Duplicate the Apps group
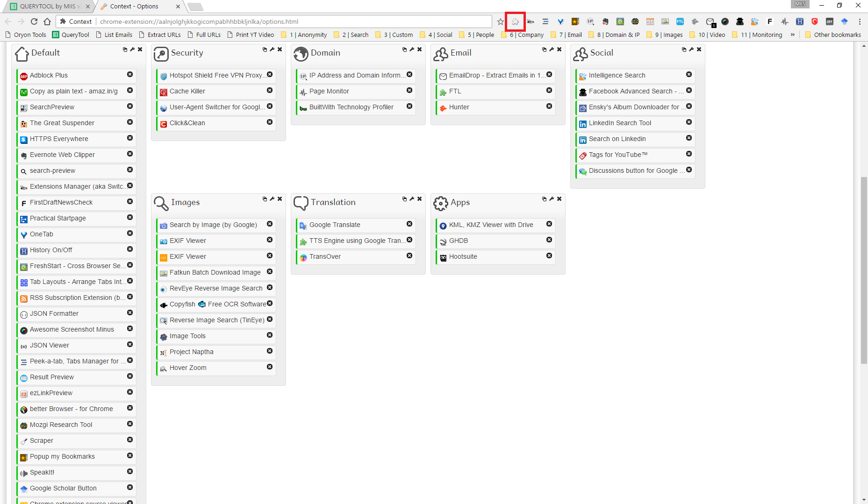The height and width of the screenshot is (504, 868). click(544, 199)
